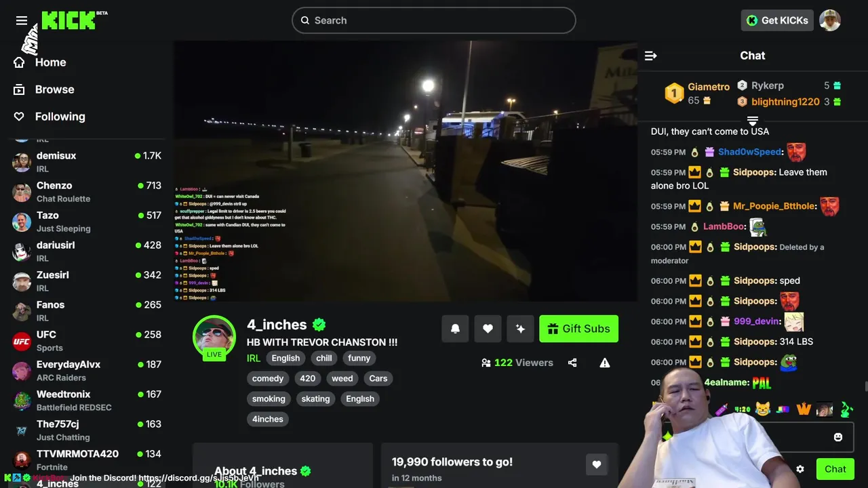Viewport: 868px width, 488px height.
Task: Report stream with warning triangle icon
Action: tap(605, 363)
